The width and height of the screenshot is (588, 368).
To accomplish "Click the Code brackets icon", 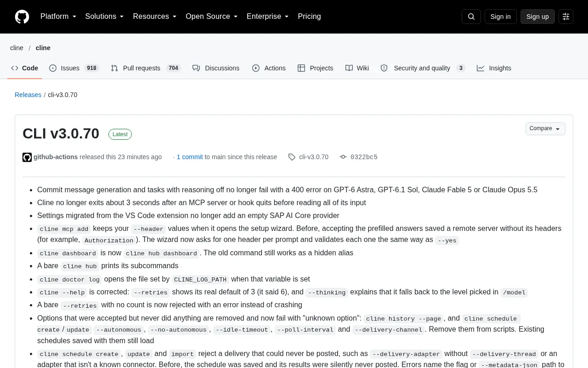I will (x=15, y=68).
